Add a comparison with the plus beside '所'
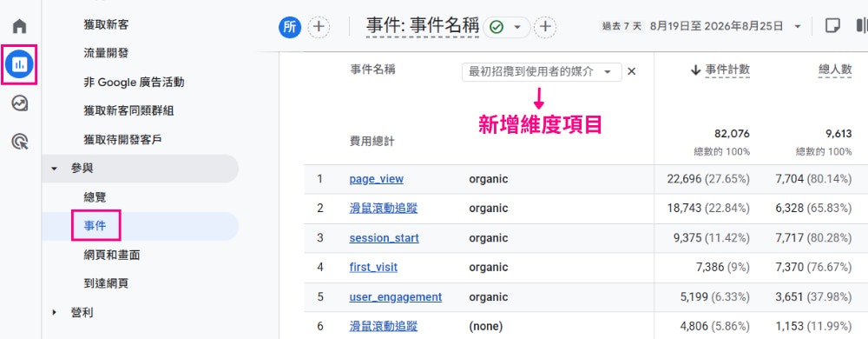This screenshot has width=868, height=339. click(x=319, y=27)
